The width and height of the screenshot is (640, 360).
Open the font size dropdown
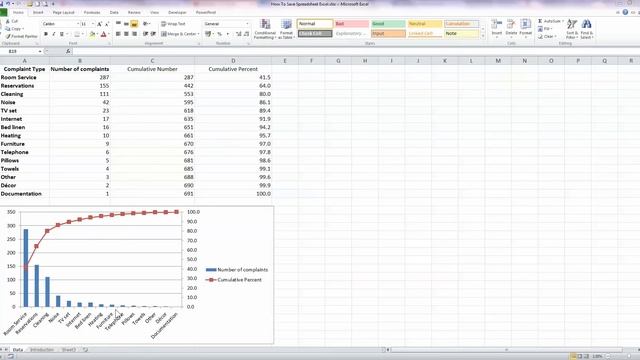[93, 24]
